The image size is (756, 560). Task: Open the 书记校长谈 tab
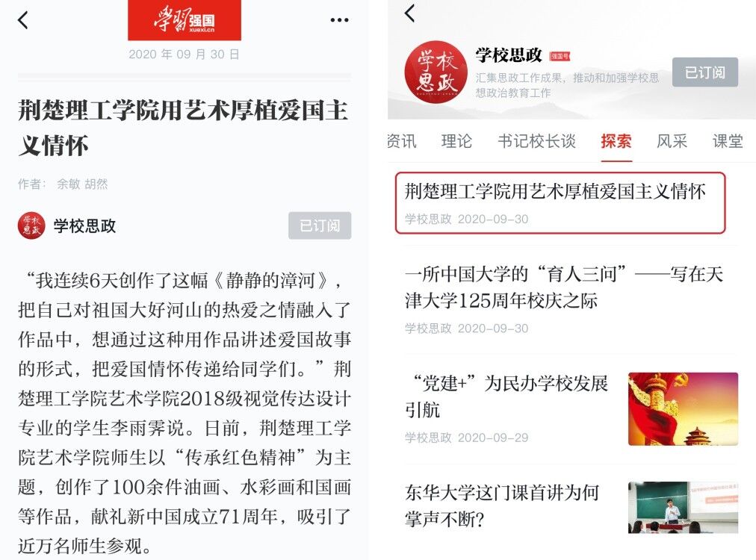pos(536,141)
